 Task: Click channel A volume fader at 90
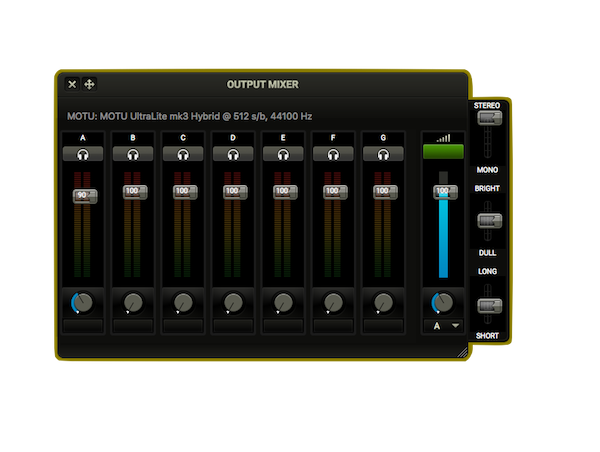click(x=85, y=196)
